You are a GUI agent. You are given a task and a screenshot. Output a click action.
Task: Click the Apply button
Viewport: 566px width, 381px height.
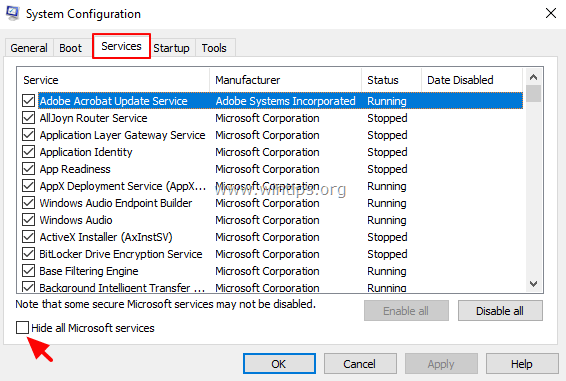pos(441,364)
